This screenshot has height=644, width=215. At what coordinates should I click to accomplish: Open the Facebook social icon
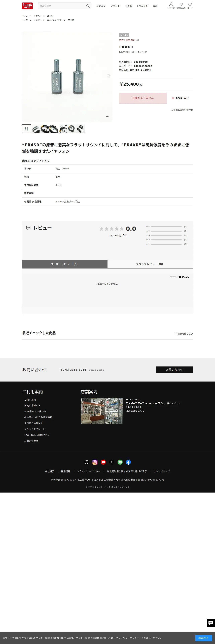pyautogui.click(x=128, y=462)
